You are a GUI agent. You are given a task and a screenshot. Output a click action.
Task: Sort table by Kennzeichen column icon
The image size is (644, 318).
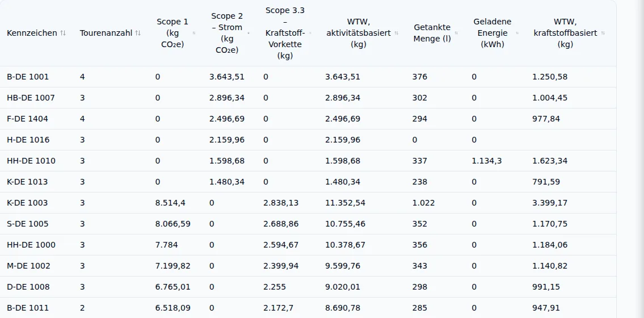point(63,34)
